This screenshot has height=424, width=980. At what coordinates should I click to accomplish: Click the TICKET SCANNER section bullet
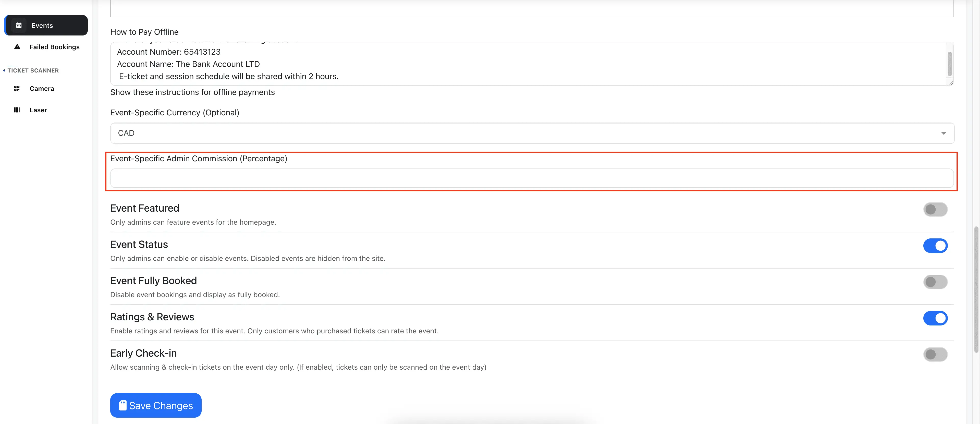click(x=4, y=70)
